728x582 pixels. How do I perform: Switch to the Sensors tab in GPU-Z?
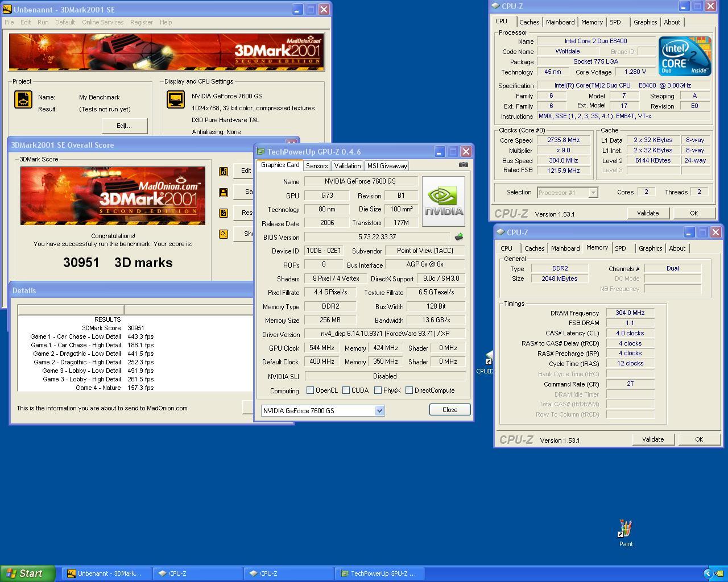[x=317, y=166]
